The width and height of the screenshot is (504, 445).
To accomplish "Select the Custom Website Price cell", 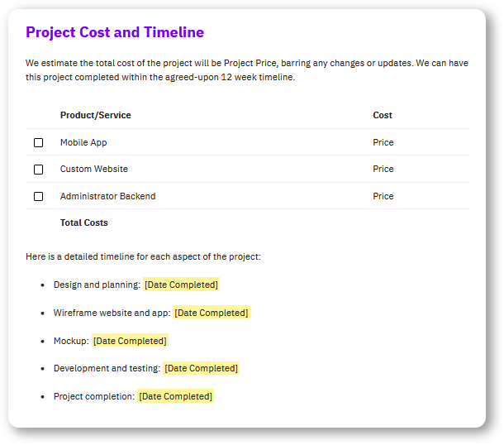I will (383, 169).
